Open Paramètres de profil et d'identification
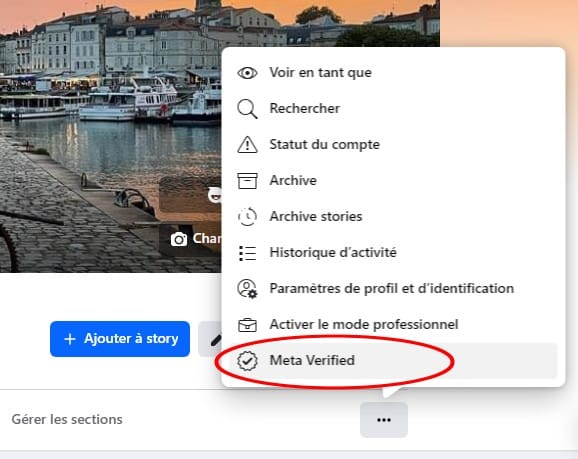Screen dimensions: 578x459 pyautogui.click(x=393, y=289)
